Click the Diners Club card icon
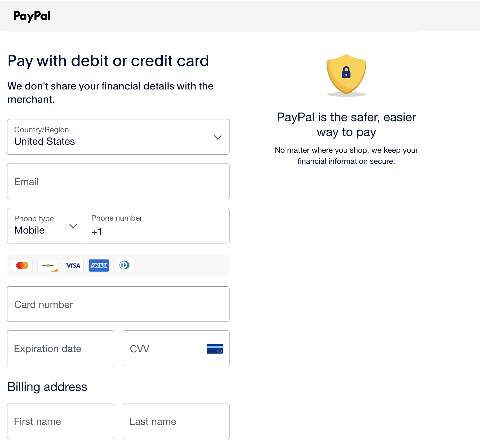480x448 pixels. pos(124,265)
